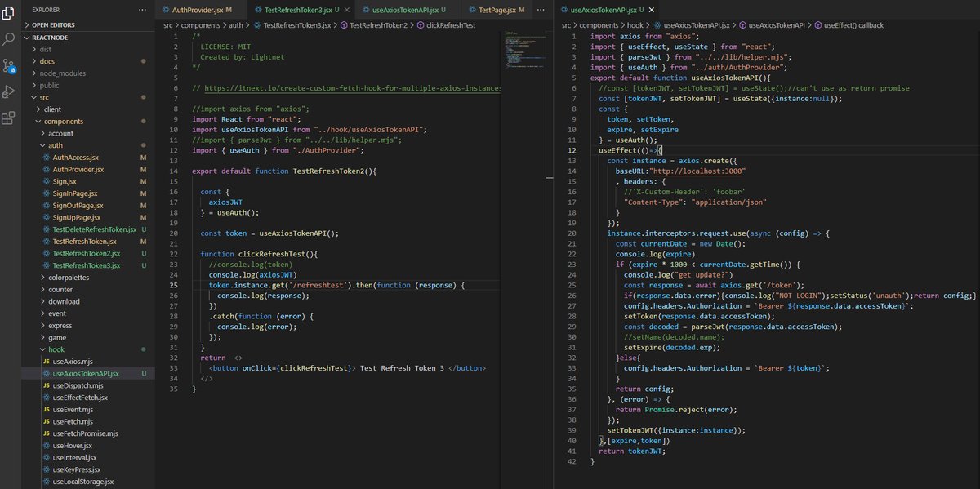Image resolution: width=980 pixels, height=489 pixels.
Task: Expand the node_modules folder
Action: pyautogui.click(x=88, y=73)
